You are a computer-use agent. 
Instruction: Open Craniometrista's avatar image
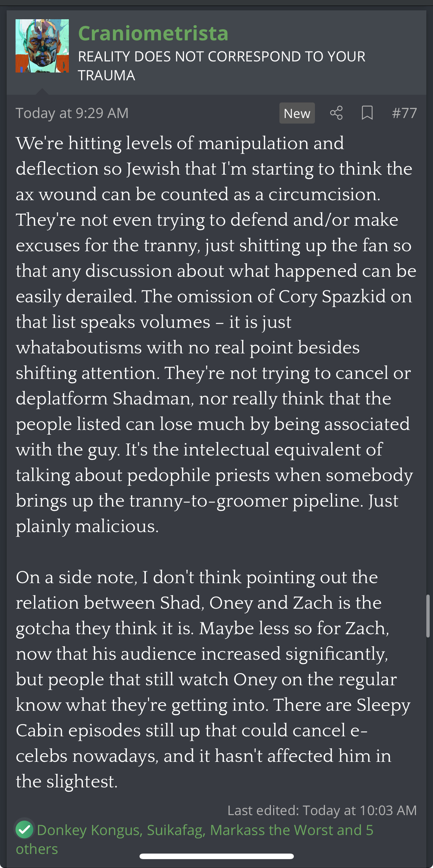click(42, 46)
